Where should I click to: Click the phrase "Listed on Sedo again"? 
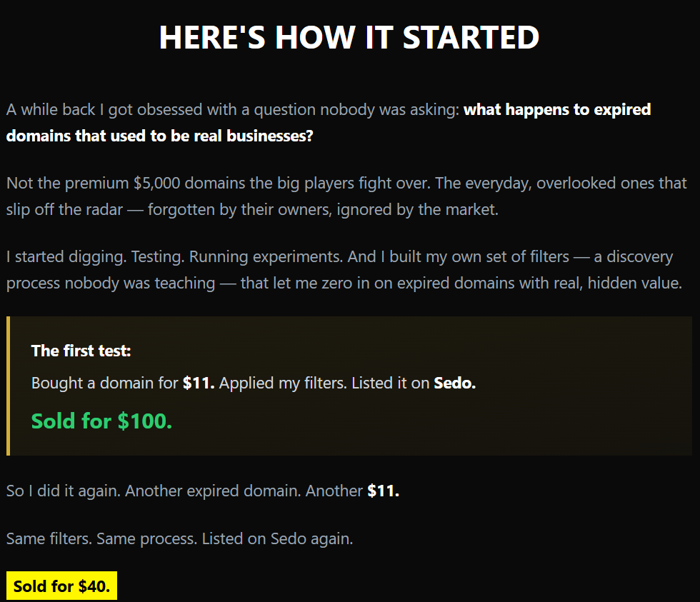tap(277, 538)
